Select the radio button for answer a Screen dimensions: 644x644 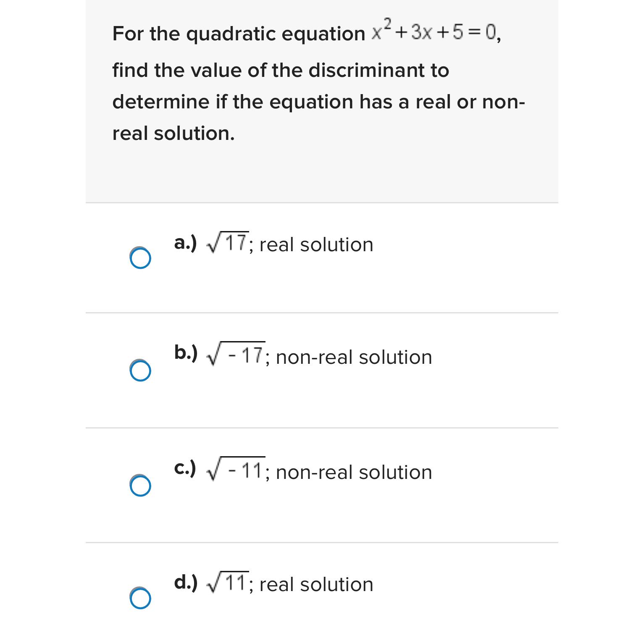pyautogui.click(x=140, y=258)
